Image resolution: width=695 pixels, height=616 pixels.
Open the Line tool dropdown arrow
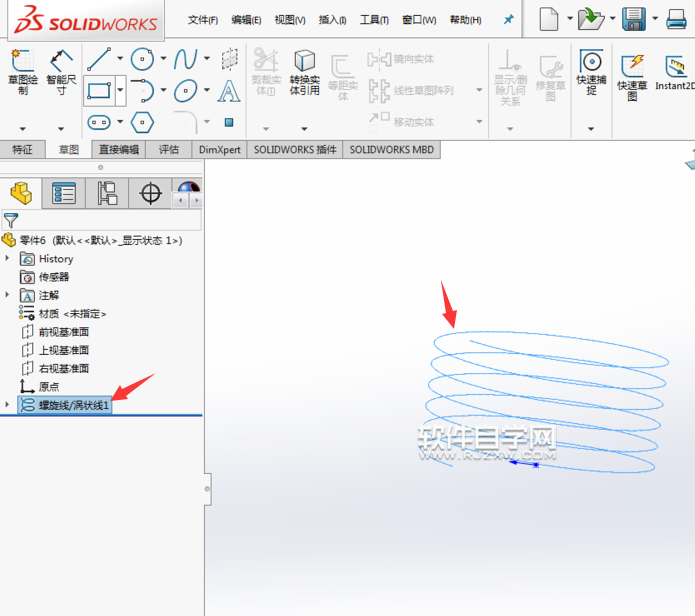click(x=120, y=58)
